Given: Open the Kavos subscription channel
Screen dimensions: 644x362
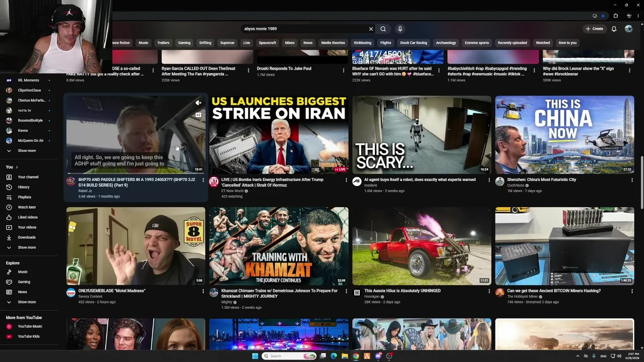Looking at the screenshot, I should [23, 131].
